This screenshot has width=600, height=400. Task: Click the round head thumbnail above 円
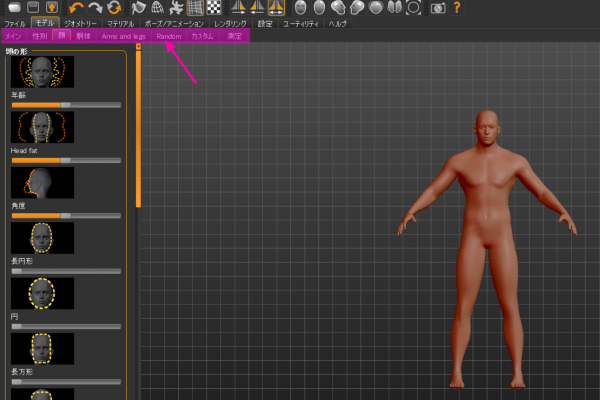(42, 293)
